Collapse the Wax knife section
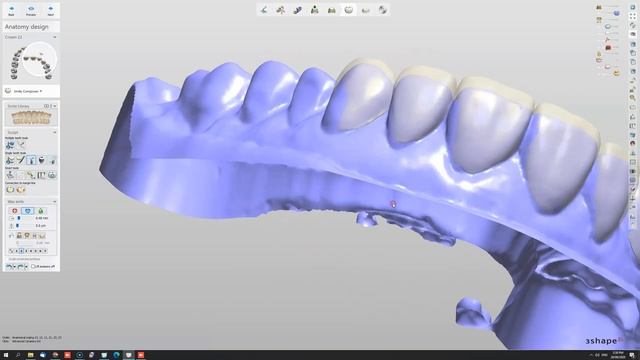Image resolution: width=640 pixels, height=360 pixels. click(55, 202)
